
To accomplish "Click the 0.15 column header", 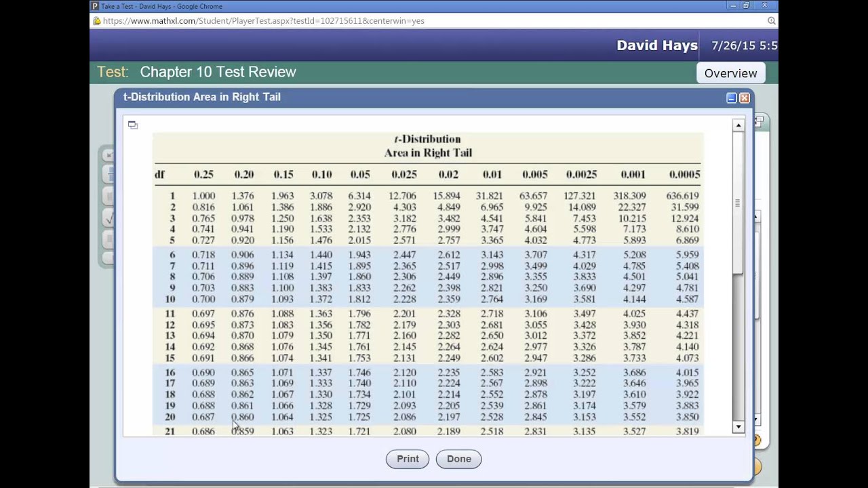I will (283, 175).
